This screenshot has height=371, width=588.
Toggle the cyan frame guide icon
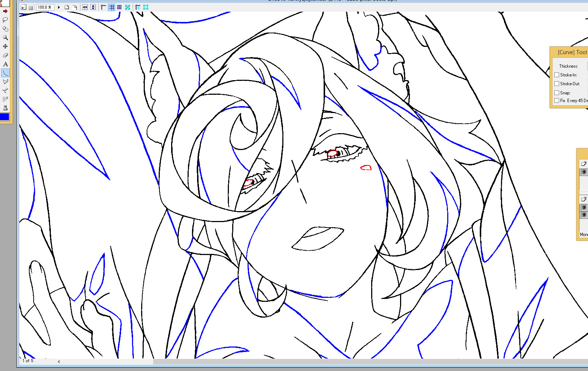click(x=146, y=7)
